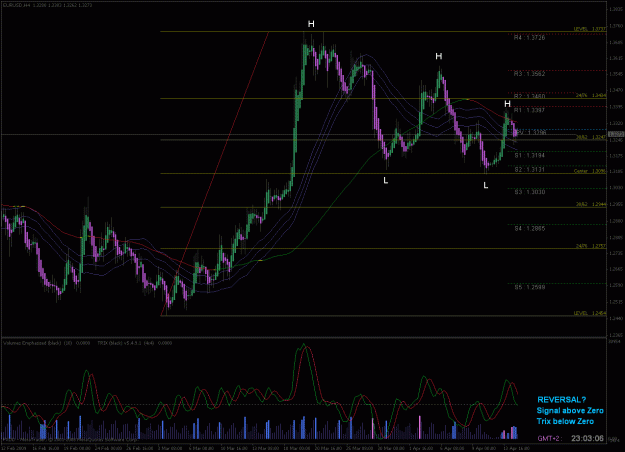The height and width of the screenshot is (452, 625).
Task: Click the S2 : 1.3131 support label
Action: click(529, 169)
